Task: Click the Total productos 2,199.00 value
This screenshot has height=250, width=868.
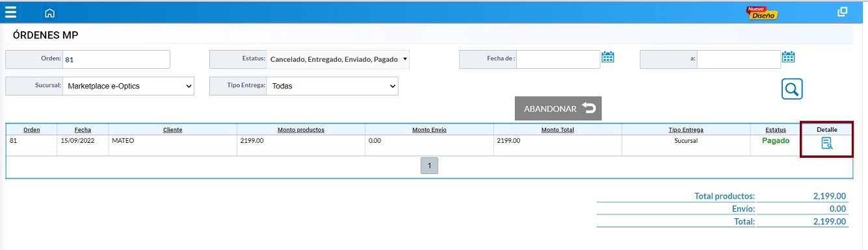Action: pyautogui.click(x=829, y=195)
